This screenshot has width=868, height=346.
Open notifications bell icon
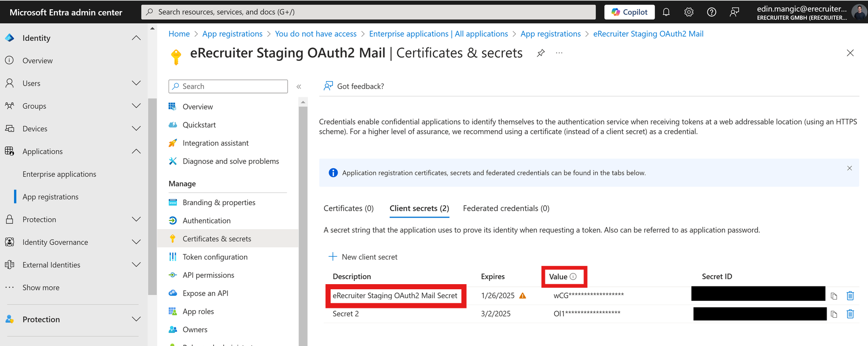(666, 12)
